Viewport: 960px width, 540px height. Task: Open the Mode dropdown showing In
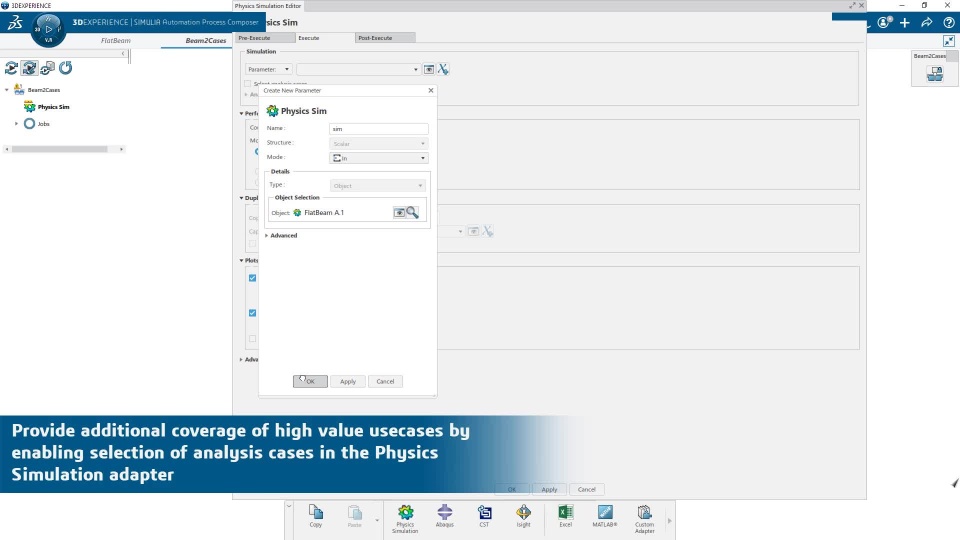378,158
